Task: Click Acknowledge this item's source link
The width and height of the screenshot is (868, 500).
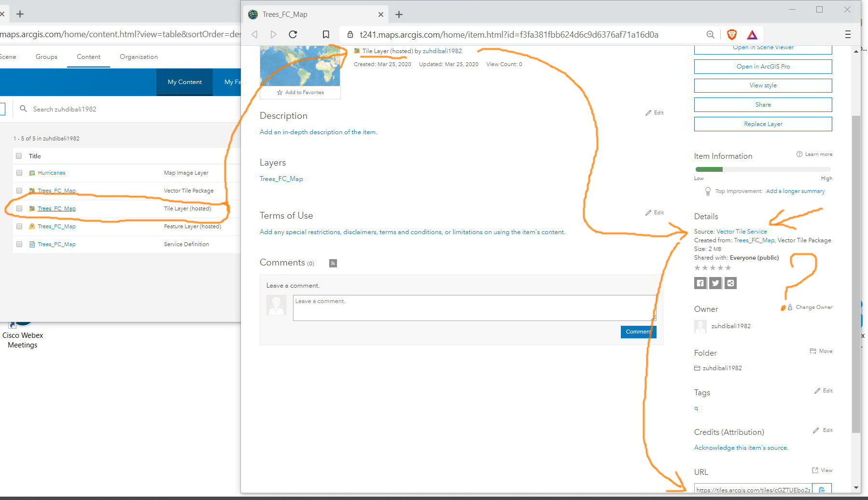Action: tap(741, 447)
